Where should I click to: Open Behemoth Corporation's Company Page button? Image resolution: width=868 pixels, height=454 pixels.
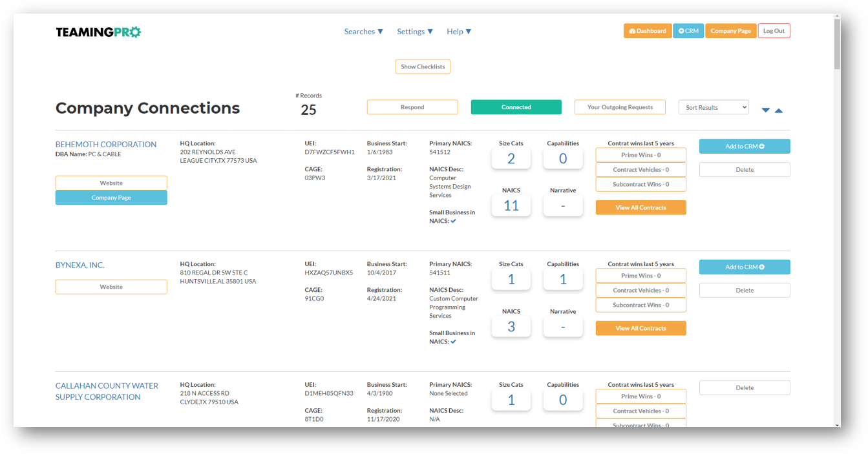(x=111, y=198)
